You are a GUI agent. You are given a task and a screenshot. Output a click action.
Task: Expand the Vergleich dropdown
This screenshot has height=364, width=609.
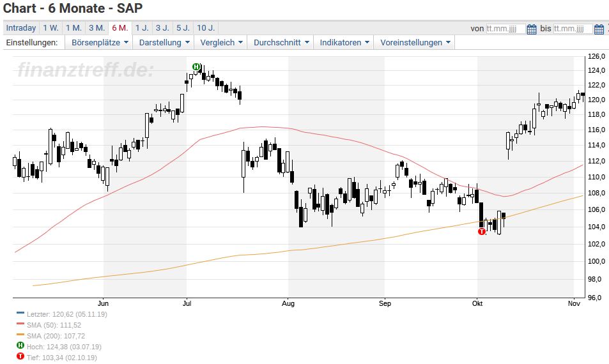coord(221,43)
